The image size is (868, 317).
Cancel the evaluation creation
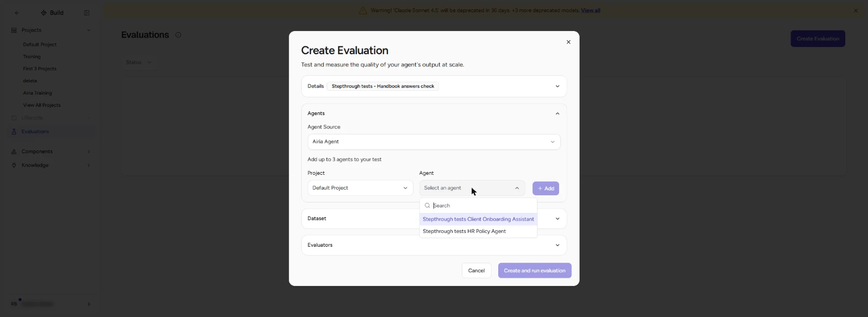tap(476, 271)
